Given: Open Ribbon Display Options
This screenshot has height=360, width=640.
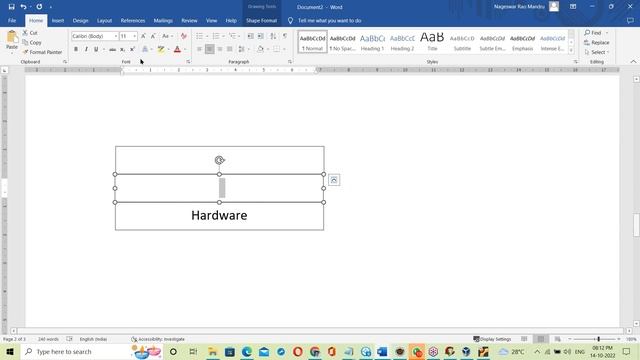Looking at the screenshot, I should pyautogui.click(x=573, y=7).
